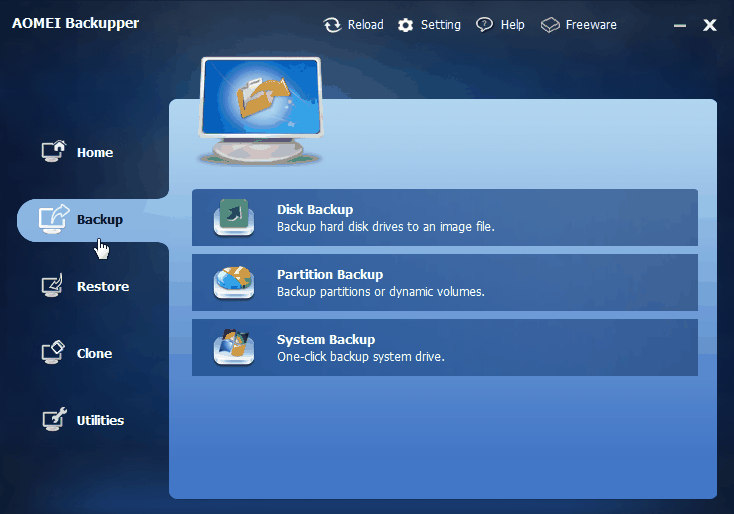Click the Help speech bubble icon
734x514 pixels.
[484, 24]
